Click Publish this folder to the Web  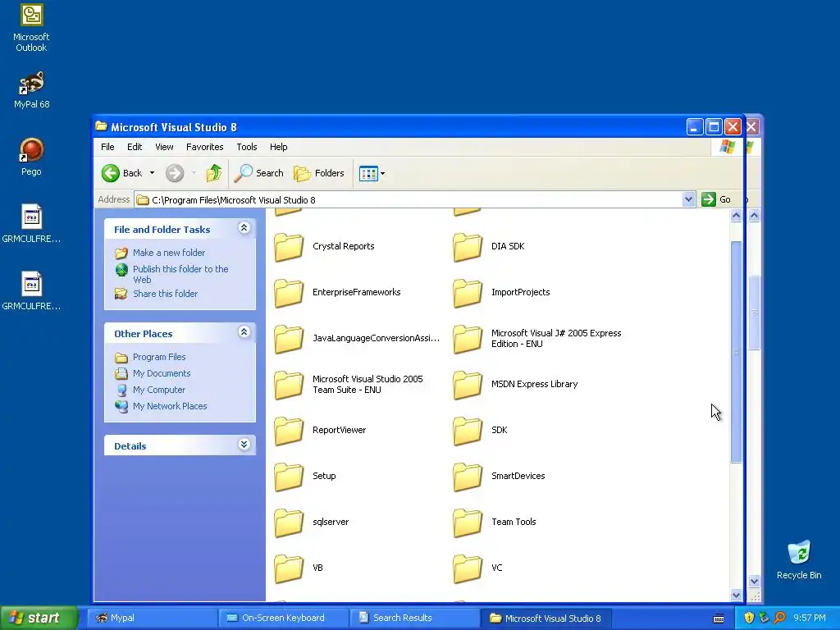[180, 274]
